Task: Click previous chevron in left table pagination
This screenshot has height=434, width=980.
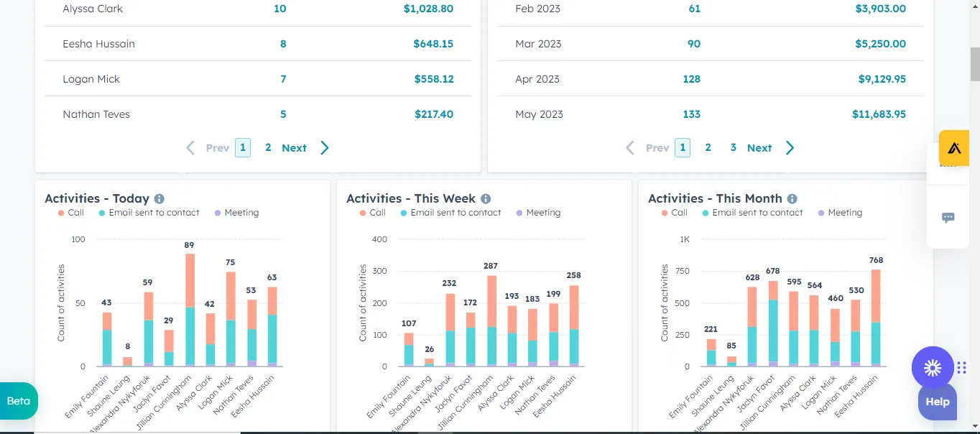Action: [190, 148]
